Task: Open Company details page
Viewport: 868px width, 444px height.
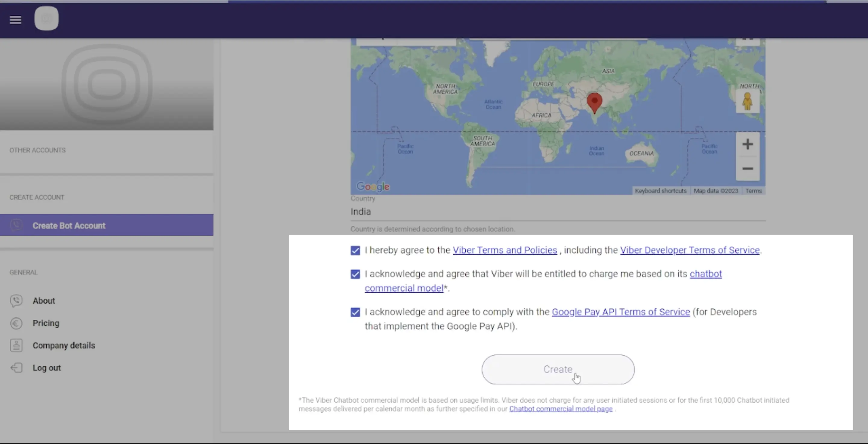Action: pos(64,346)
